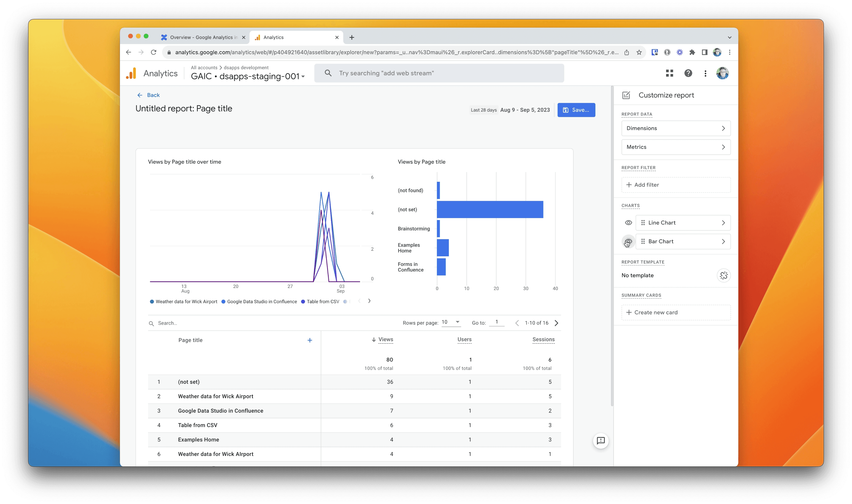852x504 pixels.
Task: Close the Overview - Google Analytics tab
Action: coord(243,37)
